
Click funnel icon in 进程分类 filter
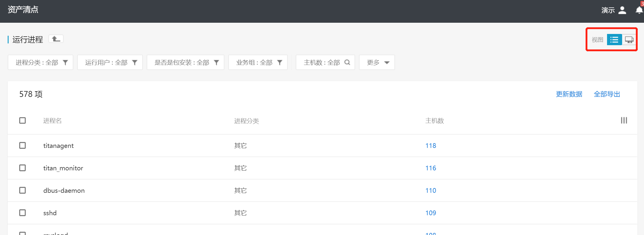(x=66, y=62)
